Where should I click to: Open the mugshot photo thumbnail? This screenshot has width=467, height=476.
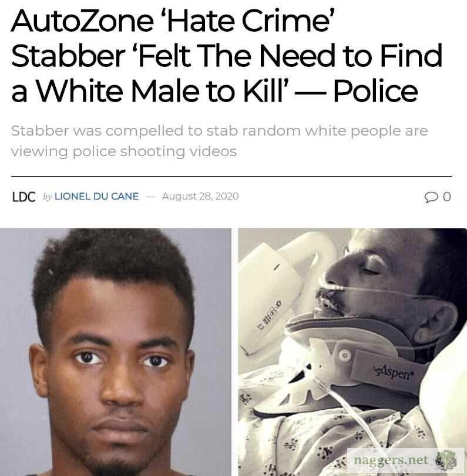116,352
